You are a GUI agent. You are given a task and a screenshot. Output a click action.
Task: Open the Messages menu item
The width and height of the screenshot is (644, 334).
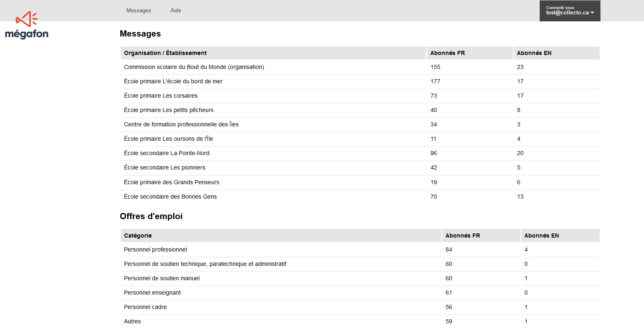click(138, 11)
